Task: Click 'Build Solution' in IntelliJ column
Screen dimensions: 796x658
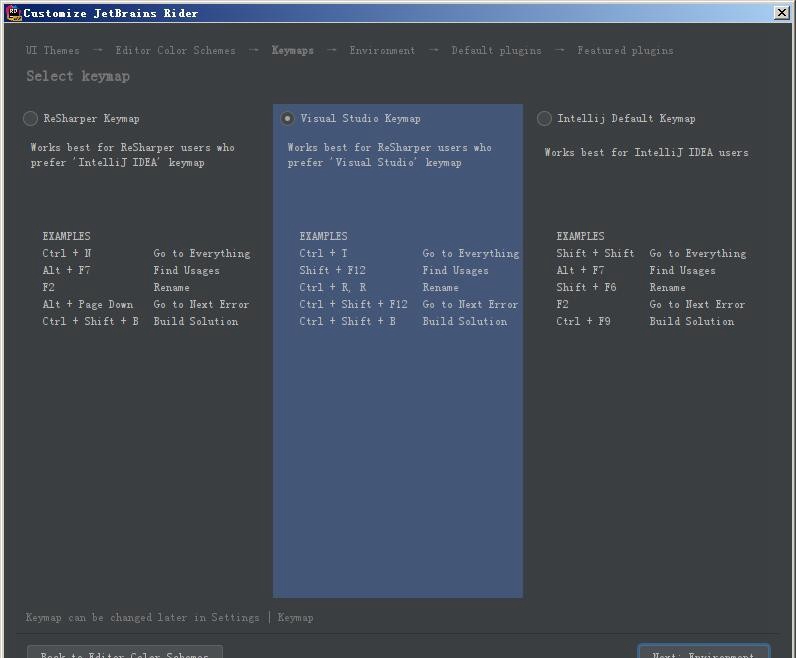Action: 692,321
